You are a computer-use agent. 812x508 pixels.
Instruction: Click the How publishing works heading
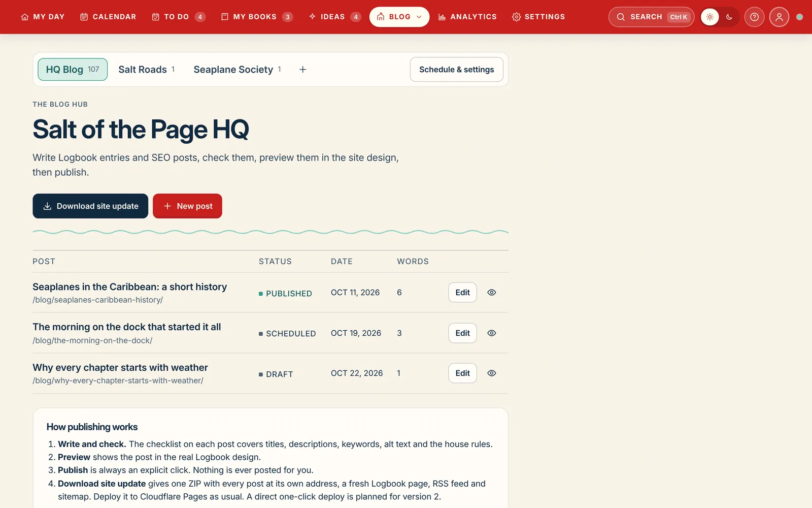92,427
